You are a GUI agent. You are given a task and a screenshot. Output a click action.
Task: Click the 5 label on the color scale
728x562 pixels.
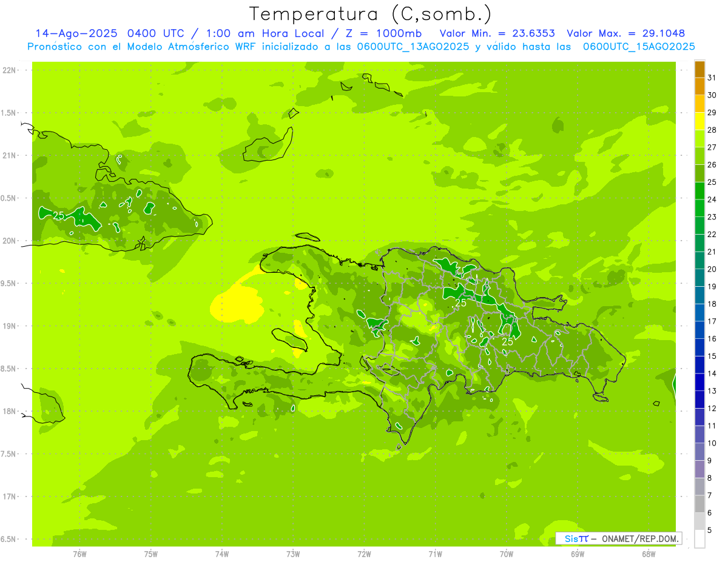tap(709, 530)
